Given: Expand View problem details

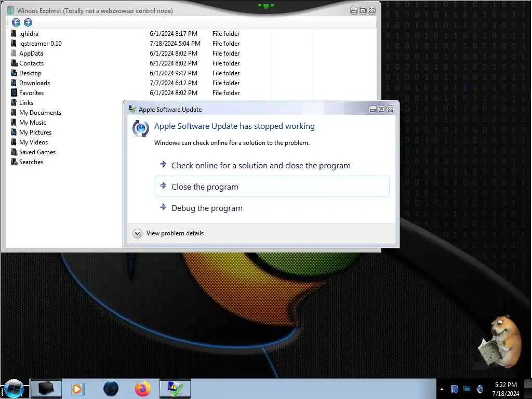Looking at the screenshot, I should [x=168, y=233].
